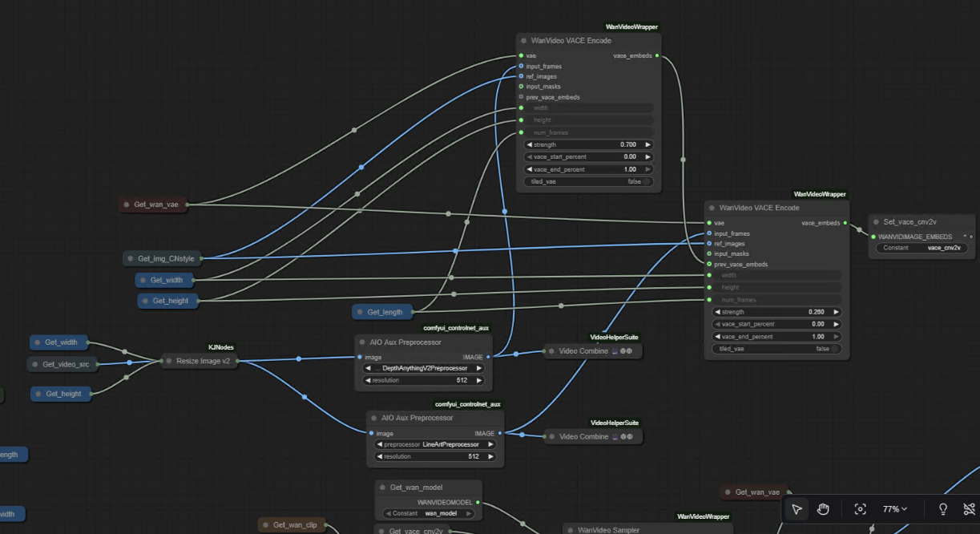Select the Get_video_src node
Screen dimensions: 980x534
[x=63, y=364]
